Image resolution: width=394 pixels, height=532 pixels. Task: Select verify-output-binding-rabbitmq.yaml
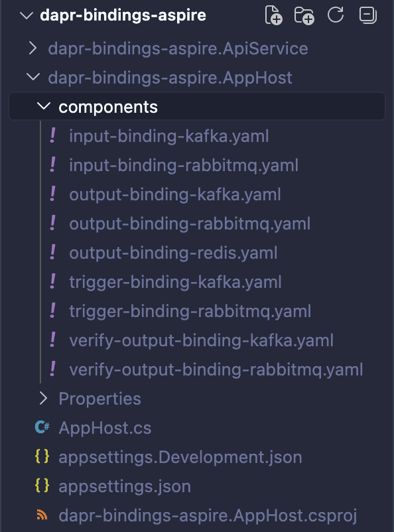point(216,370)
